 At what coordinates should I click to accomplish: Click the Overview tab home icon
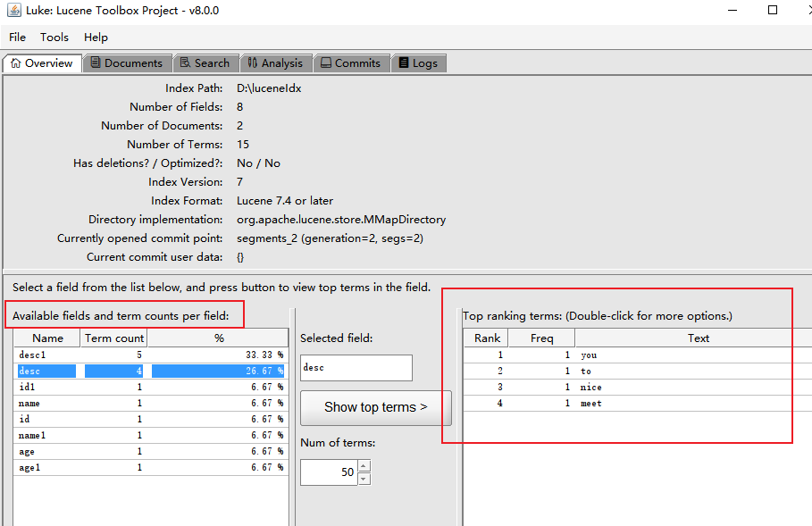[15, 63]
